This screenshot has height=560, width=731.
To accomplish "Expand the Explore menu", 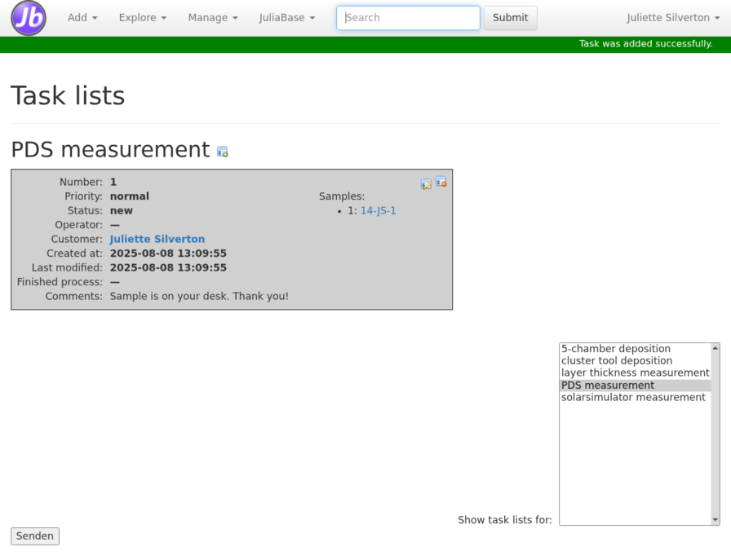I will [x=143, y=18].
